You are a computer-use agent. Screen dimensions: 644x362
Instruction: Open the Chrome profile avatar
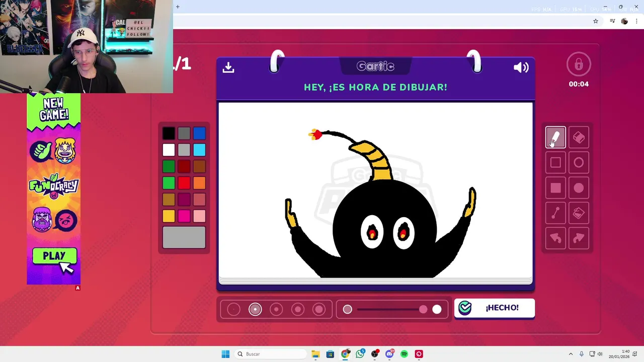tap(624, 21)
